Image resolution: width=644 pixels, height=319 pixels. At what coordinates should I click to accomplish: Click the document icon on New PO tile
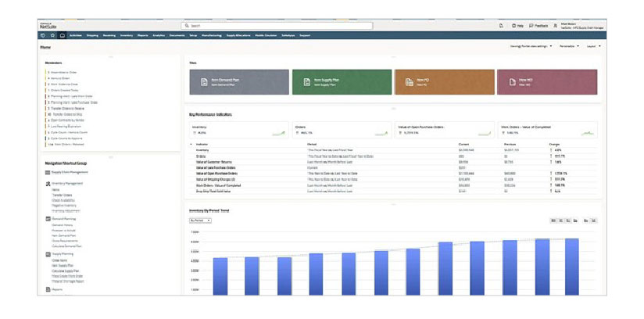[409, 82]
